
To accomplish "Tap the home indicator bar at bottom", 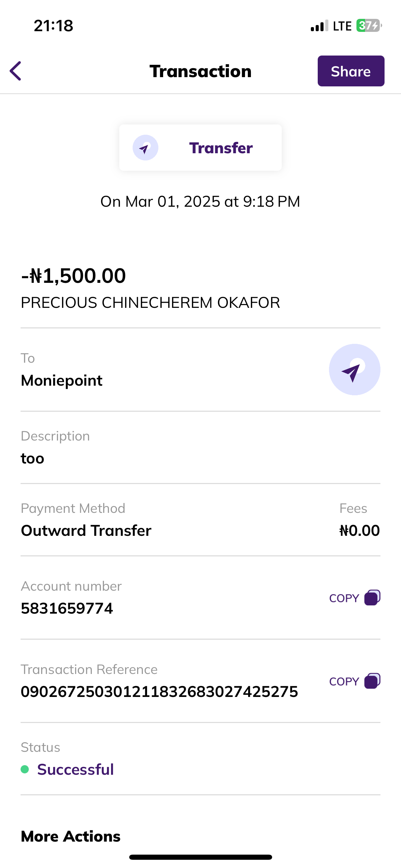I will coord(200,857).
